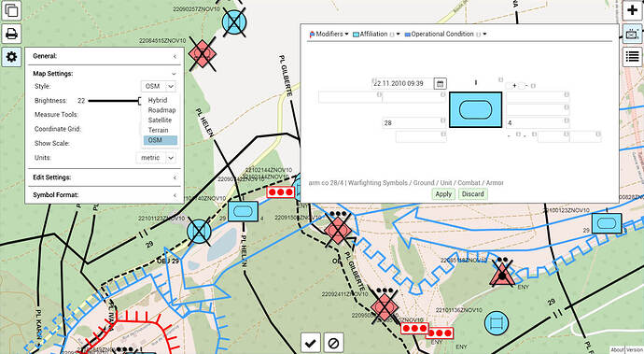Open the Affiliation dropdown menu
Screen dimensions: 644x354
[376, 35]
